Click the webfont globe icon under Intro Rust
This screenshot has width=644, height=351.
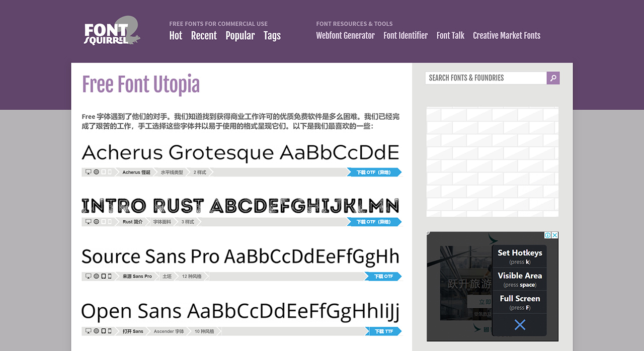pos(97,222)
